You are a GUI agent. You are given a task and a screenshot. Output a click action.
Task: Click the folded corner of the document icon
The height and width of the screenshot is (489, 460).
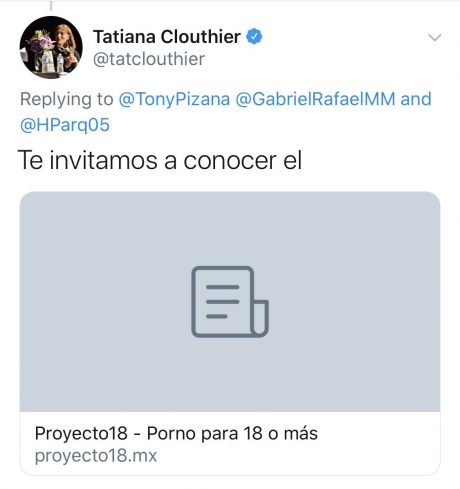[x=260, y=318]
